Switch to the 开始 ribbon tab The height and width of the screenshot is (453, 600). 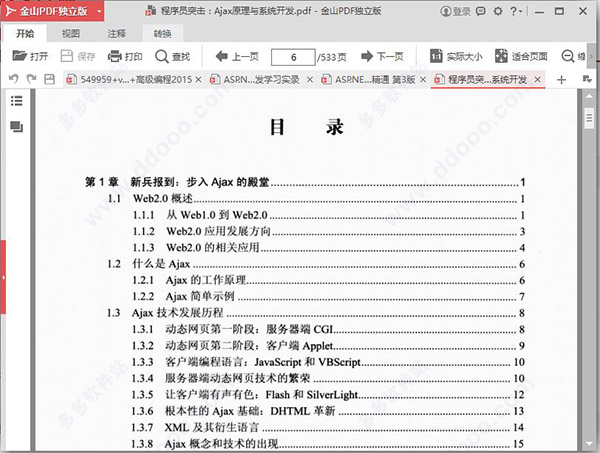point(25,34)
